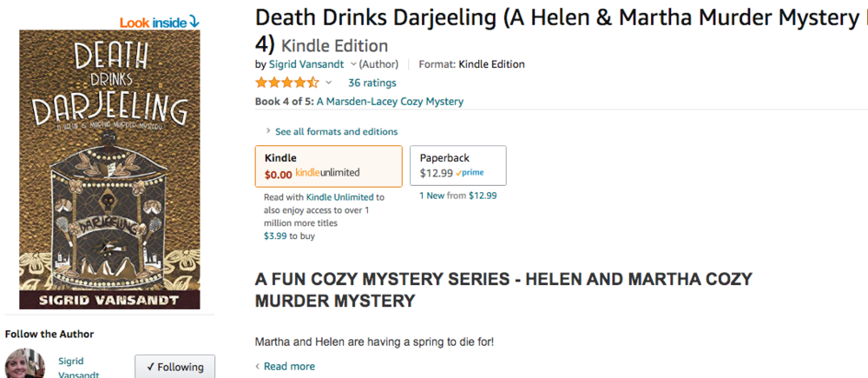The height and width of the screenshot is (378, 868).
Task: Click the Kindle Unlimited text link
Action: click(x=340, y=196)
